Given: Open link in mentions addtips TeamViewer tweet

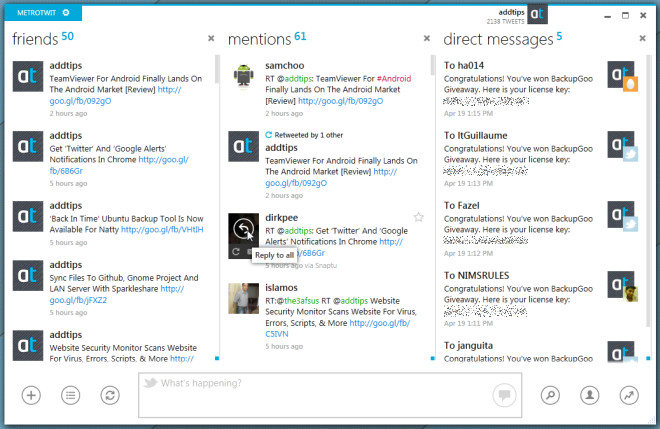Looking at the screenshot, I should [x=296, y=183].
